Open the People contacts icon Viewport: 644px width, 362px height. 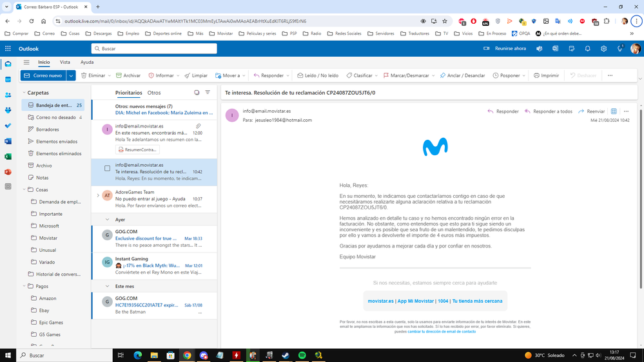tap(8, 95)
